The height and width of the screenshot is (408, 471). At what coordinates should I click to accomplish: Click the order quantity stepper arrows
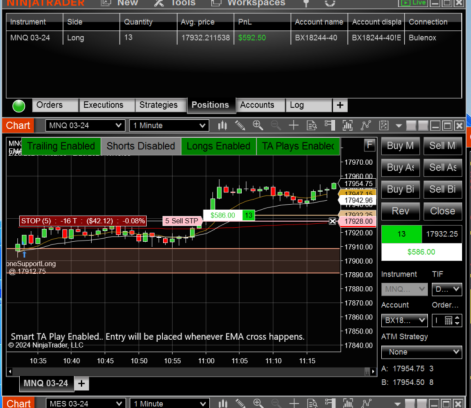(457, 320)
